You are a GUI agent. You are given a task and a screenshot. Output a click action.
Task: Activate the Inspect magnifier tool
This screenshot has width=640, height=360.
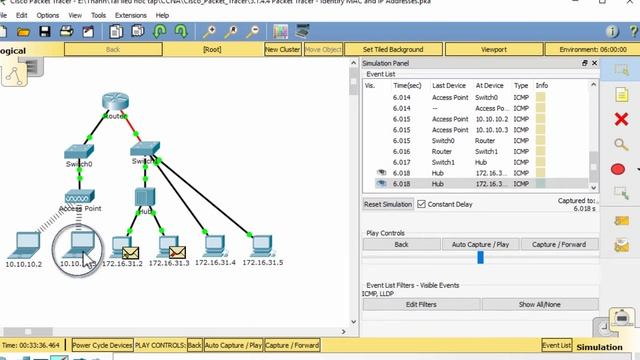pos(621,144)
